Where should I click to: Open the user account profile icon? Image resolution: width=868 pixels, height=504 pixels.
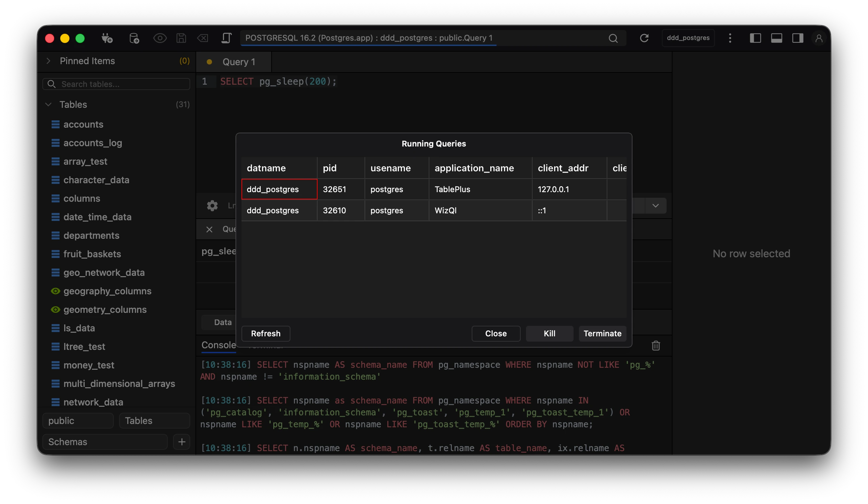point(819,38)
